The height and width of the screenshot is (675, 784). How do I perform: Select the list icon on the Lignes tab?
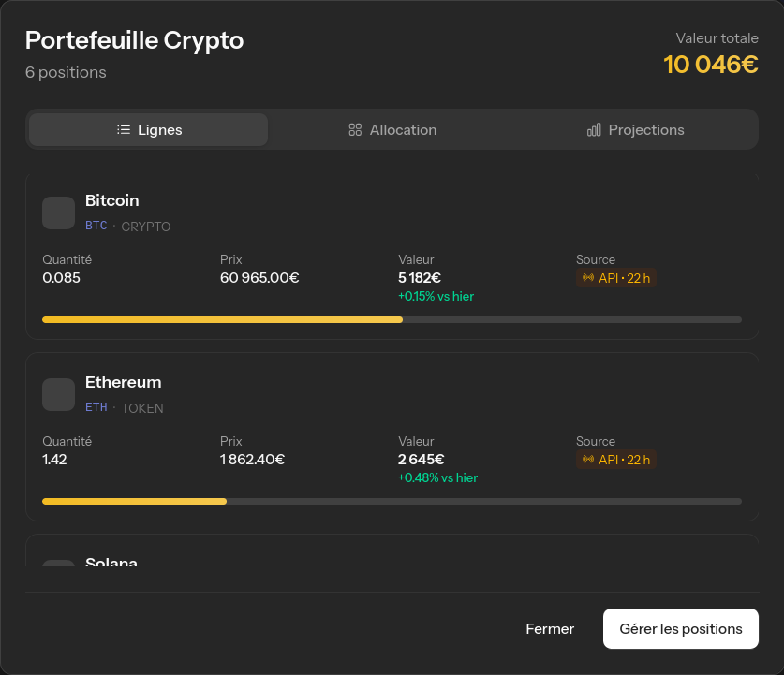[123, 130]
